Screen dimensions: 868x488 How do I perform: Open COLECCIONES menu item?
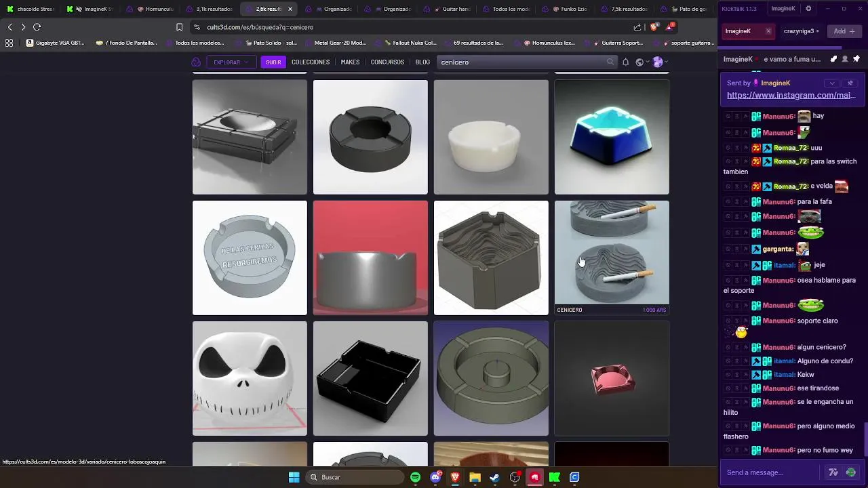tap(311, 62)
